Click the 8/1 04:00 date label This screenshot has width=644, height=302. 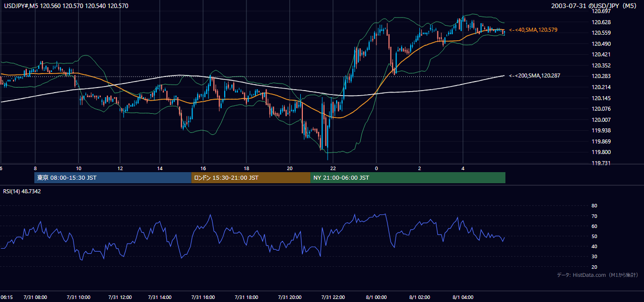pyautogui.click(x=463, y=297)
